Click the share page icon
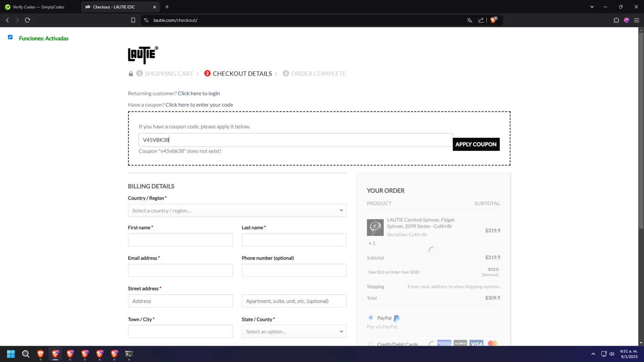The width and height of the screenshot is (644, 362). [481, 20]
